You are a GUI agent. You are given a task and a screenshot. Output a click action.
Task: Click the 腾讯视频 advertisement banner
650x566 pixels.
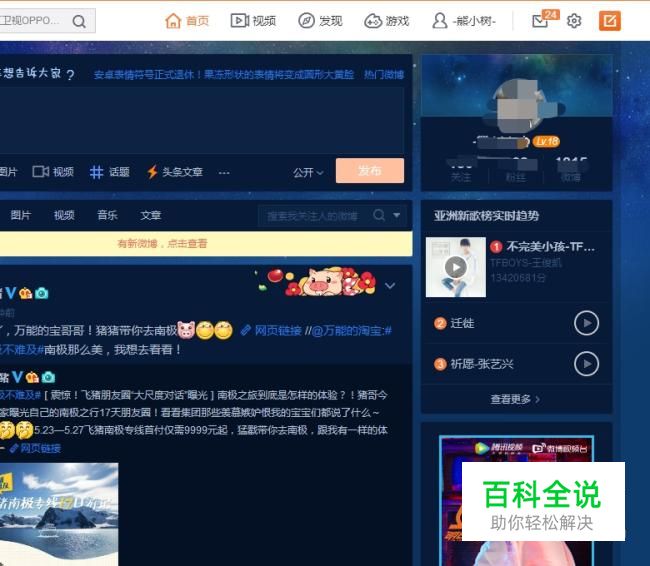click(516, 500)
